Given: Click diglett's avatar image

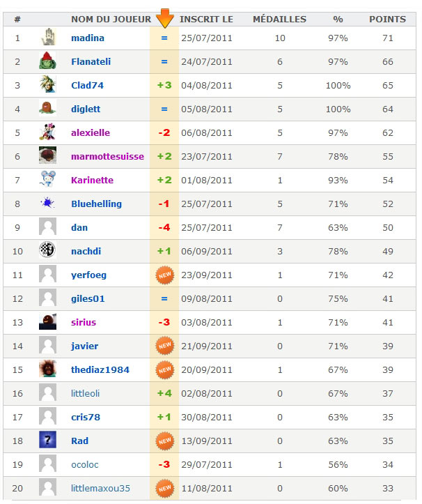Looking at the screenshot, I should click(48, 108).
